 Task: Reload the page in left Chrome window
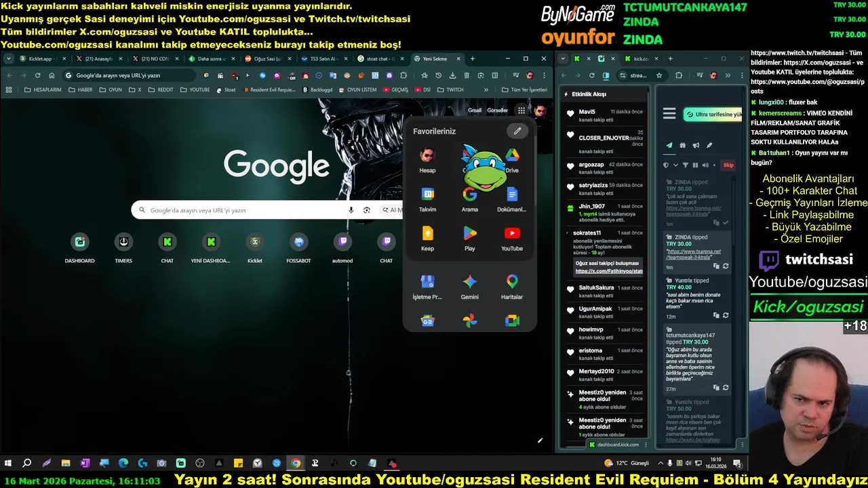pyautogui.click(x=37, y=75)
